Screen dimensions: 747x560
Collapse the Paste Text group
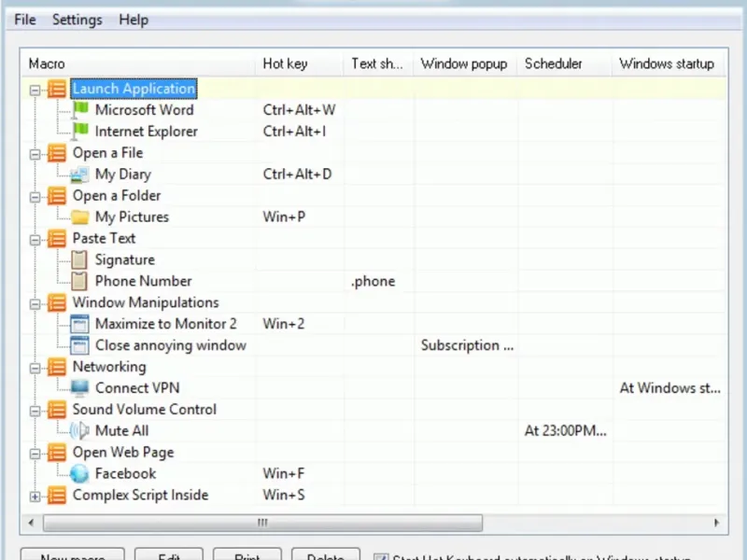point(35,240)
